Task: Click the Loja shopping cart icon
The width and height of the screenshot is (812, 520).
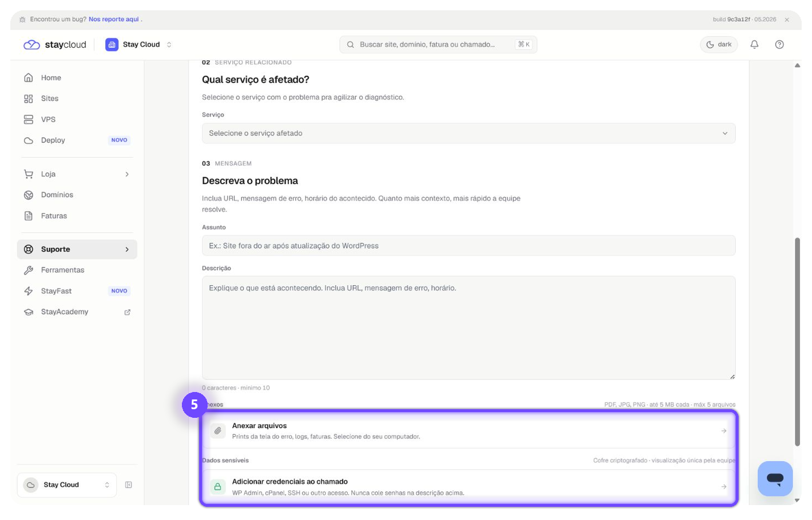Action: point(29,174)
